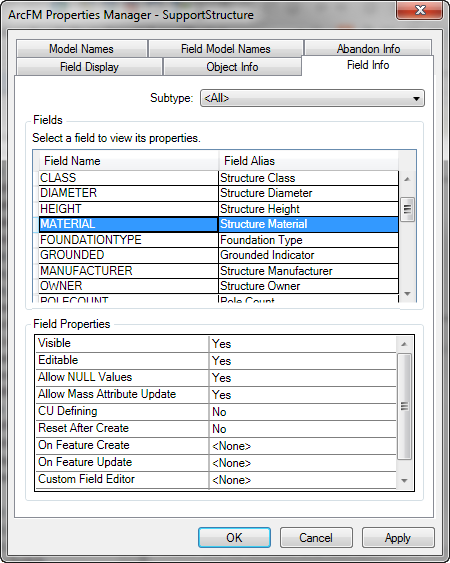Set the On Feature Update value
Screen dimensions: 450x563
point(302,462)
